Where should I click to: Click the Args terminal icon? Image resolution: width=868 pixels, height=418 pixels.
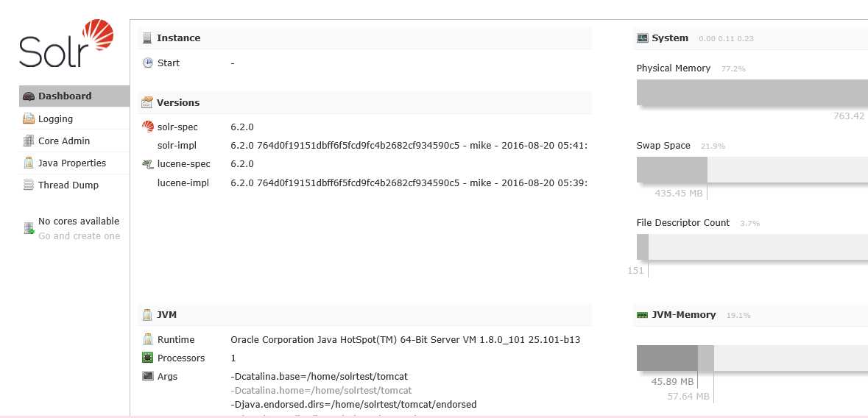pyautogui.click(x=148, y=376)
